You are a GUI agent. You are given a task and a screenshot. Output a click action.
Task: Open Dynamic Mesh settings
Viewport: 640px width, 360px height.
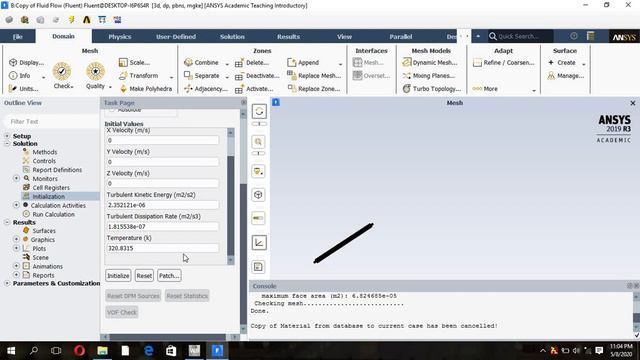coord(430,62)
